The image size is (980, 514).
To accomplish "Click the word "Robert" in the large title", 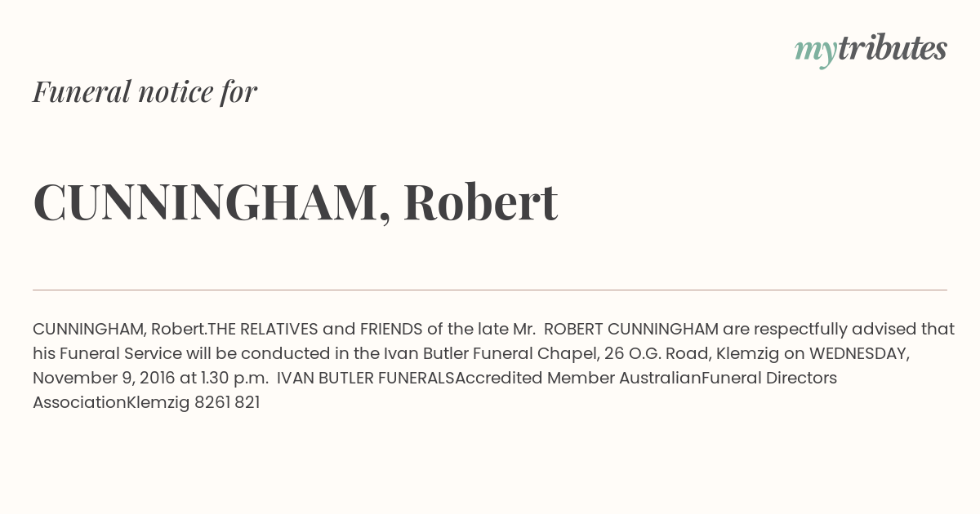I will [x=480, y=202].
